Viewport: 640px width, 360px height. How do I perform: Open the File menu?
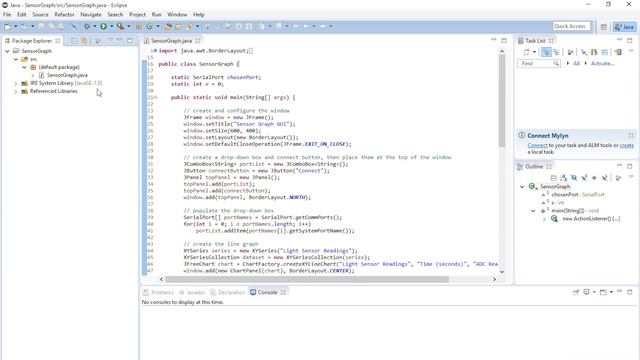point(7,14)
